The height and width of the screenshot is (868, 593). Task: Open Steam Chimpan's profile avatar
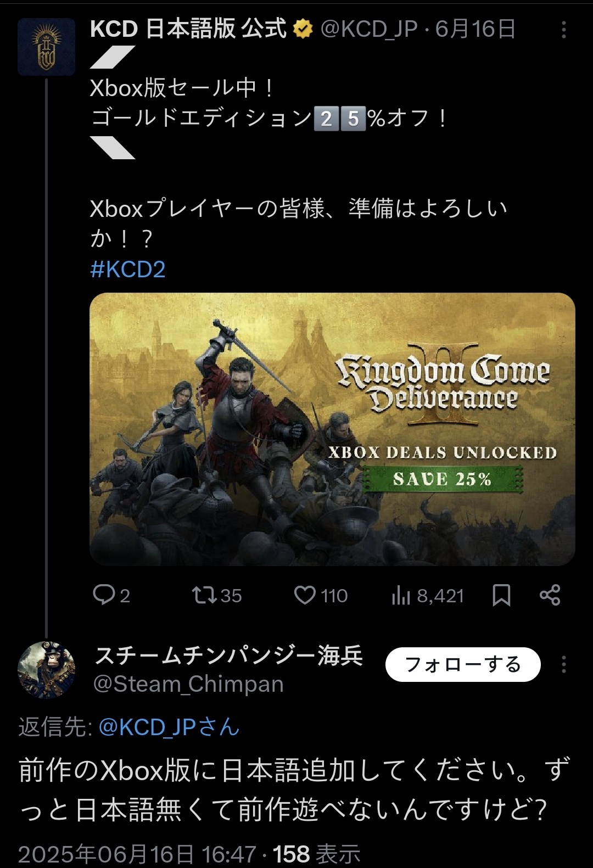coord(46,669)
